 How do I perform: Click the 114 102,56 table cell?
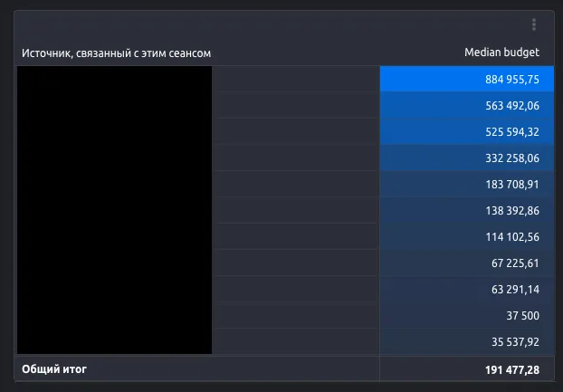(512, 236)
